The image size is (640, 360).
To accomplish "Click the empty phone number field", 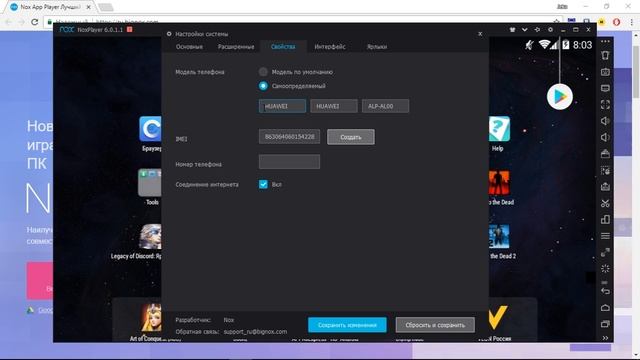I will (x=289, y=162).
